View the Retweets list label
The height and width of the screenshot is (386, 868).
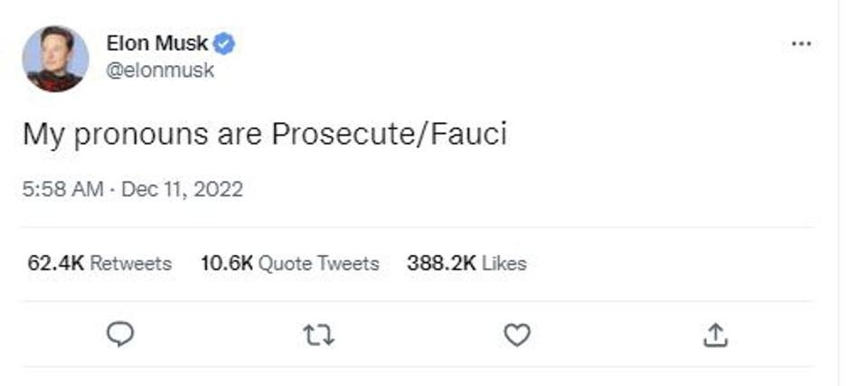130,263
